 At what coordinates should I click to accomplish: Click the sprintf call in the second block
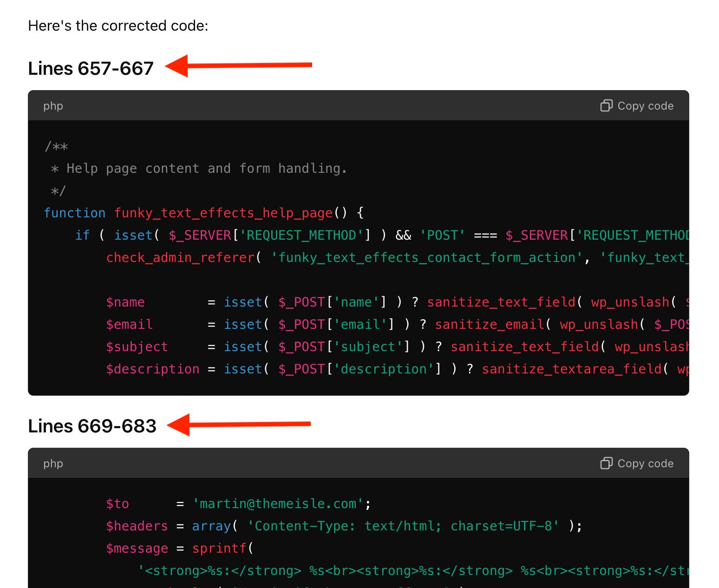coord(219,548)
